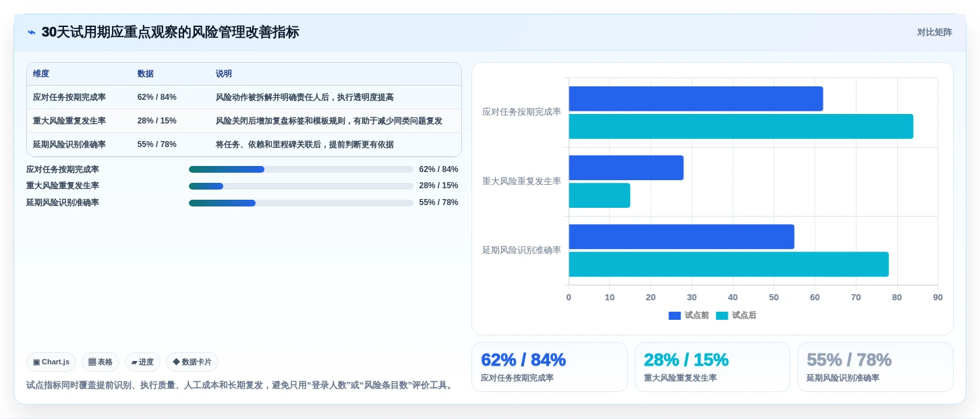980x419 pixels.
Task: Click the 对比矩阵 label in header
Action: [934, 32]
